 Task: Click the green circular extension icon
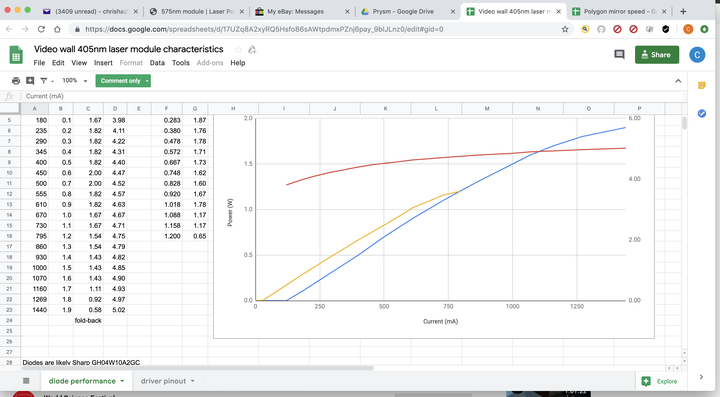(x=704, y=29)
